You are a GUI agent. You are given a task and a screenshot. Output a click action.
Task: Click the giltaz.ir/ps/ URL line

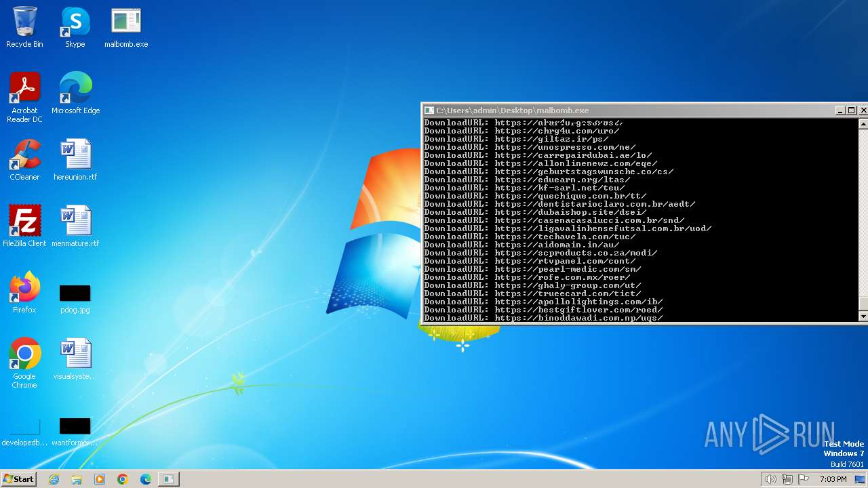tap(516, 139)
